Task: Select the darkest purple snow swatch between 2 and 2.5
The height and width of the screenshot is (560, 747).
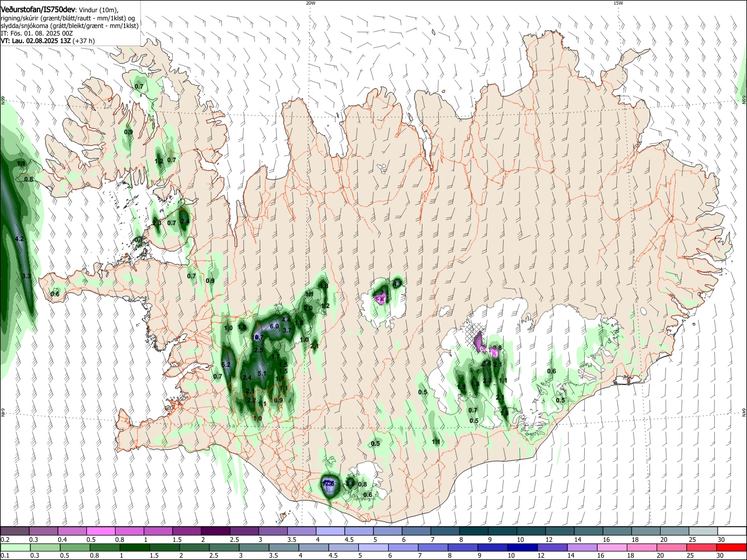Action: coord(215,531)
